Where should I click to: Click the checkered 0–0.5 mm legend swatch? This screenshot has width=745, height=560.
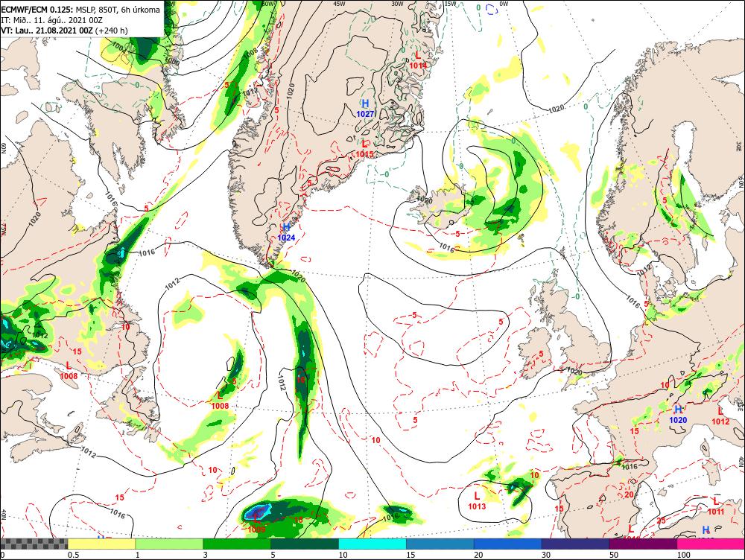tap(34, 544)
